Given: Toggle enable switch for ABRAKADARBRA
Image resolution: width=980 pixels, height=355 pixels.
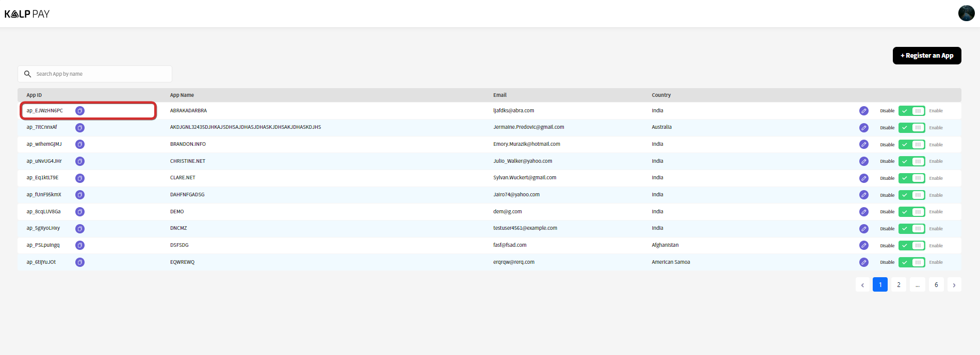Looking at the screenshot, I should point(911,111).
